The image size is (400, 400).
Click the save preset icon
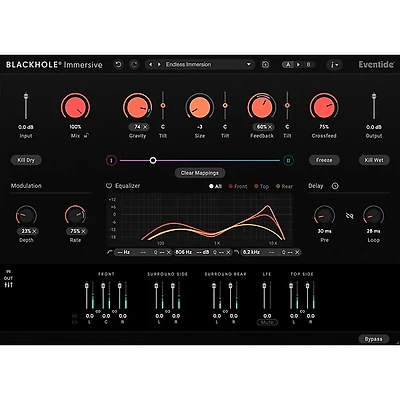click(265, 64)
